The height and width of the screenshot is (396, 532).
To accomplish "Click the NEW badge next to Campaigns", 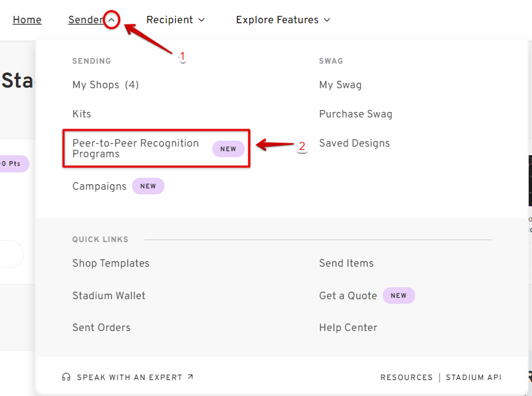I will coord(148,186).
